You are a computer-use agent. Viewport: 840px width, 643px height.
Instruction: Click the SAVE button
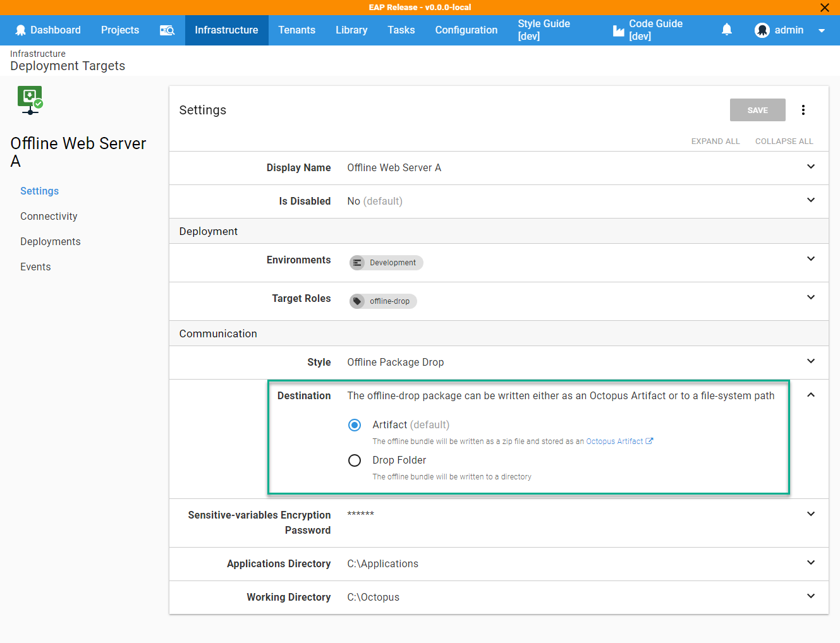click(x=758, y=110)
